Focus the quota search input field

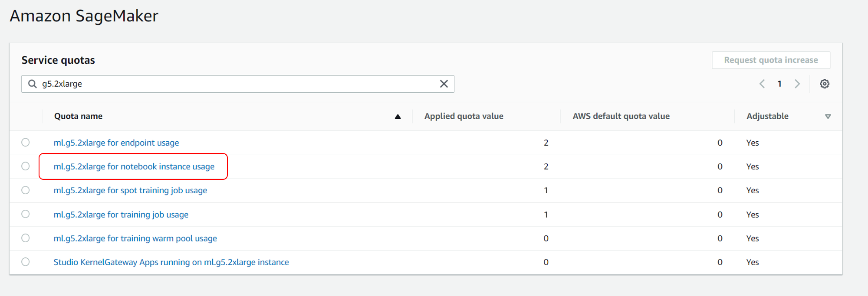click(x=238, y=84)
